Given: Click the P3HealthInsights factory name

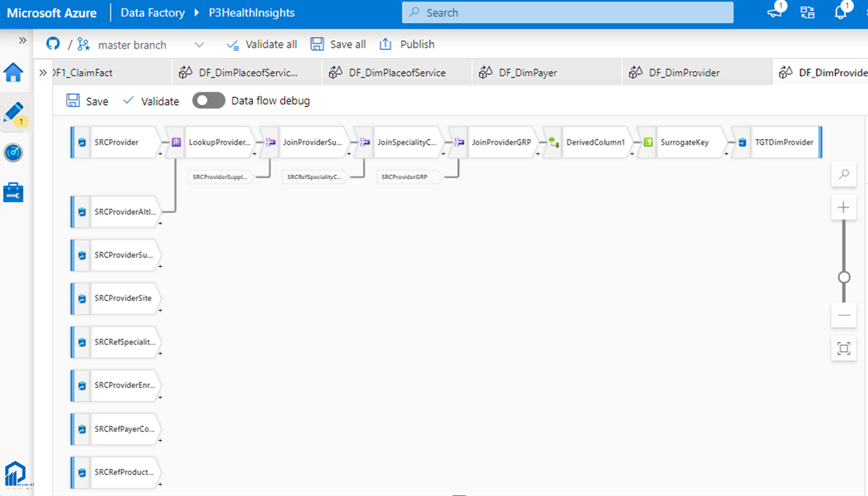Looking at the screenshot, I should [251, 13].
